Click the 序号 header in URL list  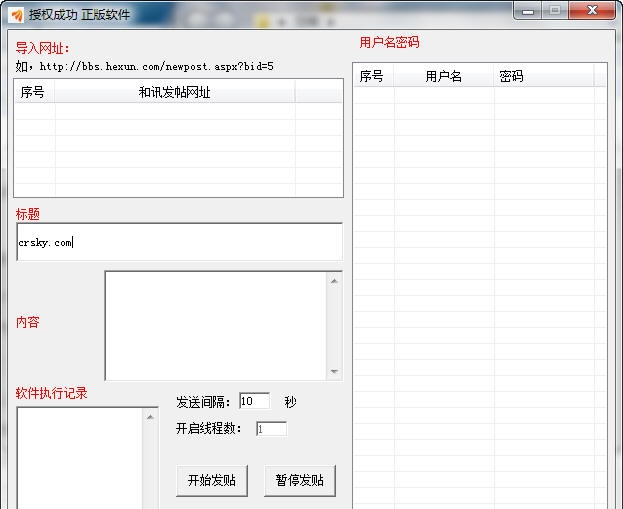(35, 92)
